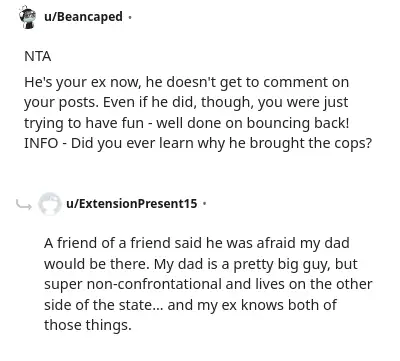Click the line starting "super non-confrontational"
The width and height of the screenshot is (400, 361).
pos(208,284)
